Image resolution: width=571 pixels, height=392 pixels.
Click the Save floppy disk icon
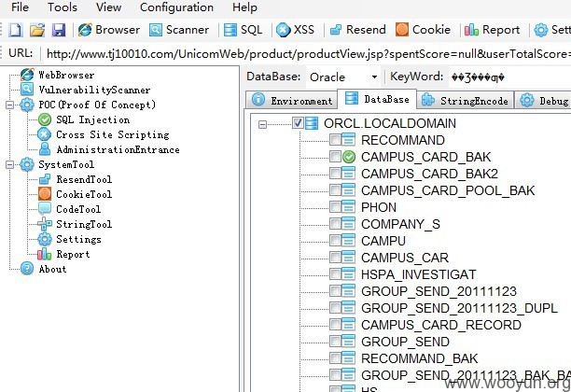(59, 30)
